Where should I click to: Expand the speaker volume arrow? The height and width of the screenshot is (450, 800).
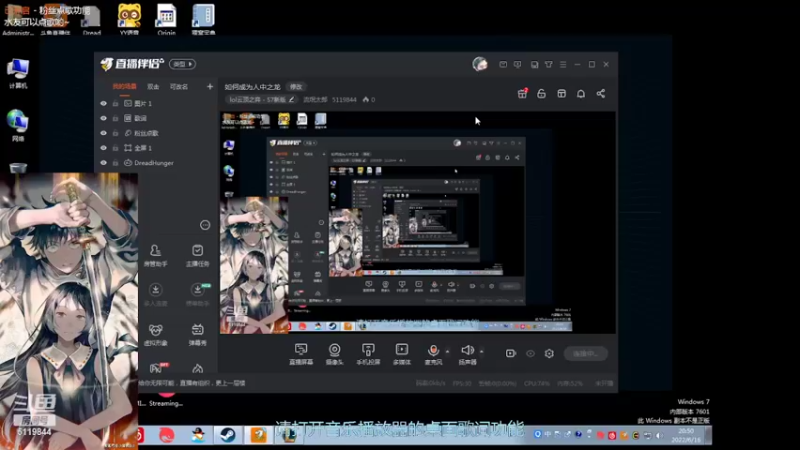481,351
